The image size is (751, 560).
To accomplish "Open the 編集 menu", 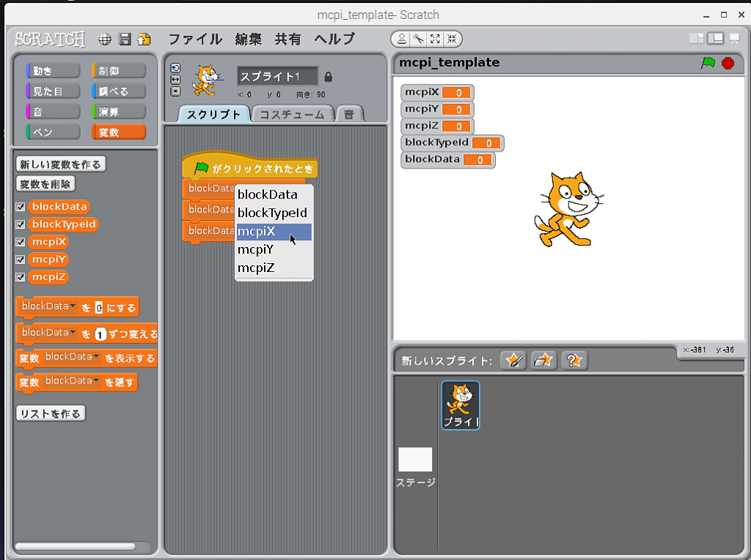I will tap(248, 40).
